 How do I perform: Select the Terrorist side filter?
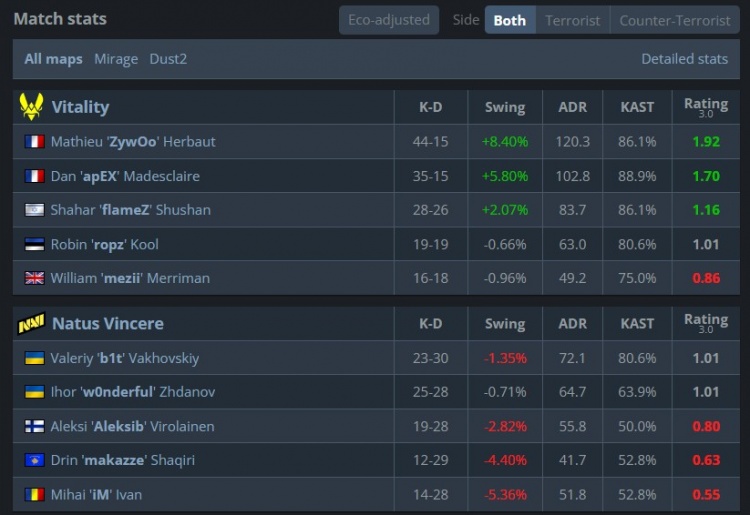(572, 20)
